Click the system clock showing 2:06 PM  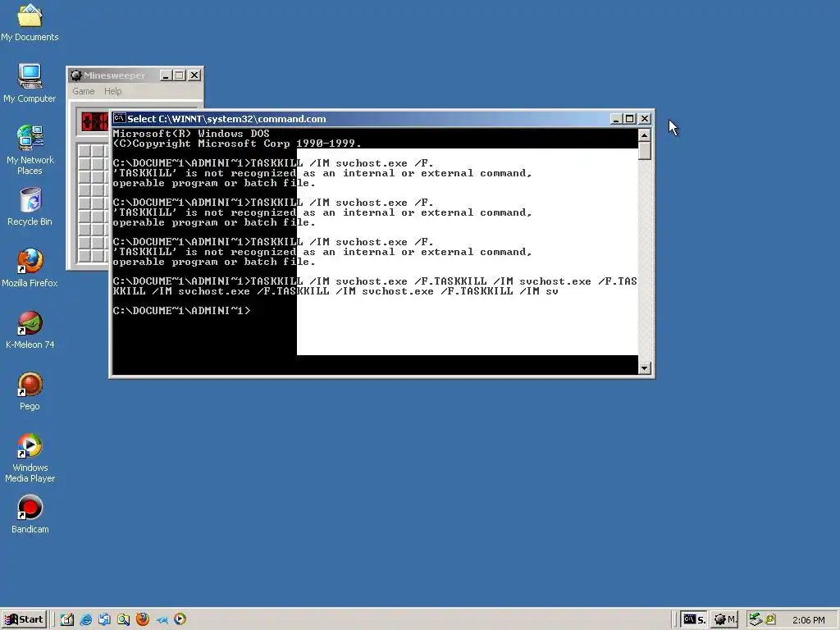click(808, 620)
